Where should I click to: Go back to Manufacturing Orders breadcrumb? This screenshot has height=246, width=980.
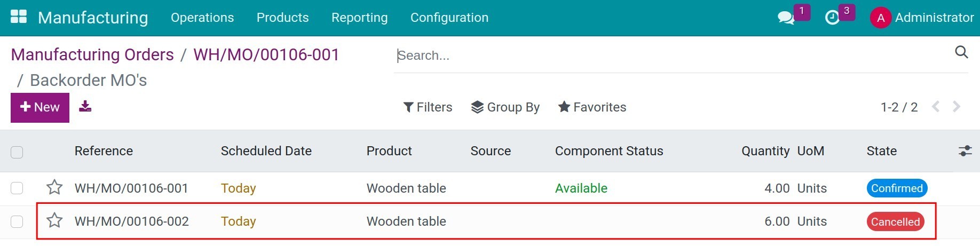click(92, 54)
